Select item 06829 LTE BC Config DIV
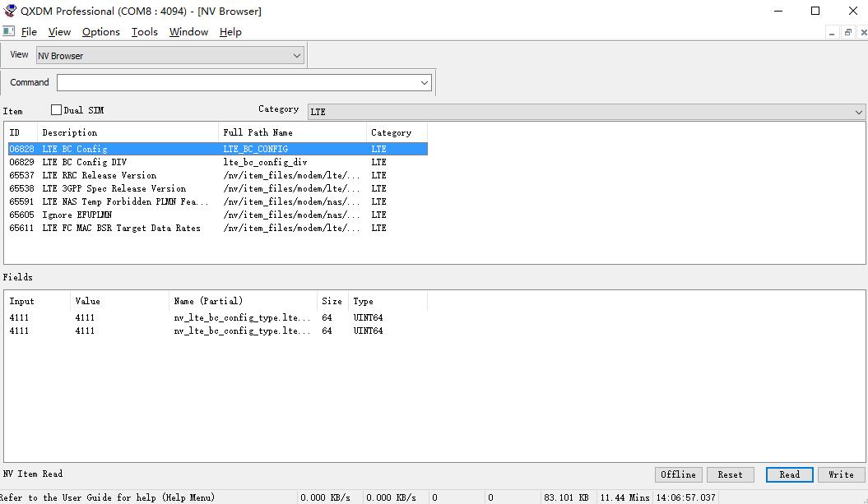This screenshot has height=504, width=868. click(217, 162)
